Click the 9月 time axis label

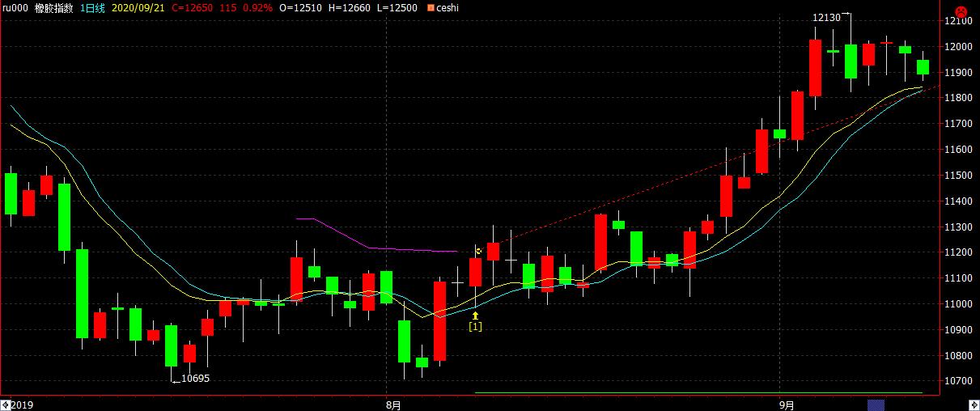pyautogui.click(x=787, y=405)
